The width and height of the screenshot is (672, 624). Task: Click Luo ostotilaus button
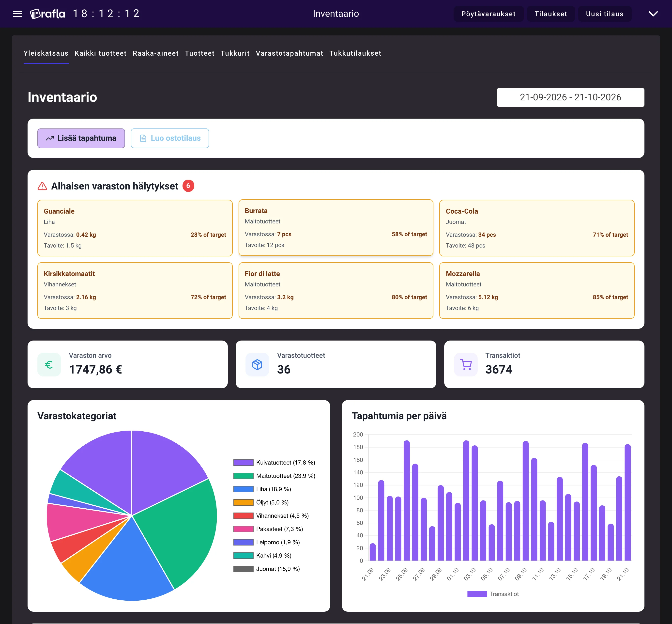pyautogui.click(x=170, y=138)
